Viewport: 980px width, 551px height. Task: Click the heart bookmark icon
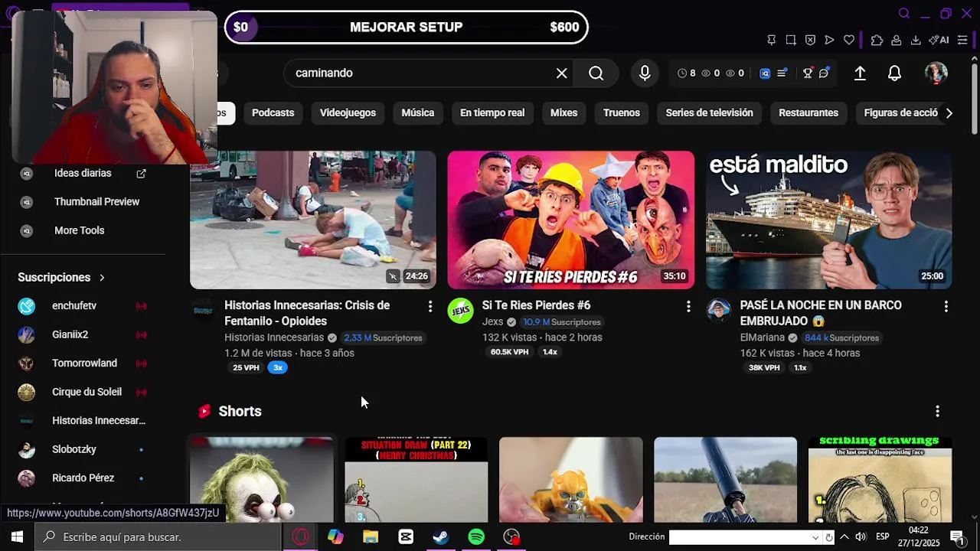[x=849, y=41]
